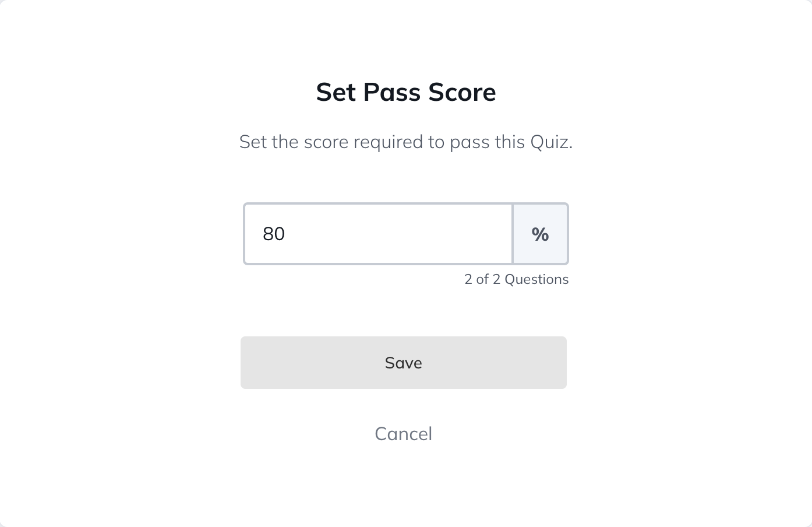Click the percent sign unit box

(x=540, y=234)
